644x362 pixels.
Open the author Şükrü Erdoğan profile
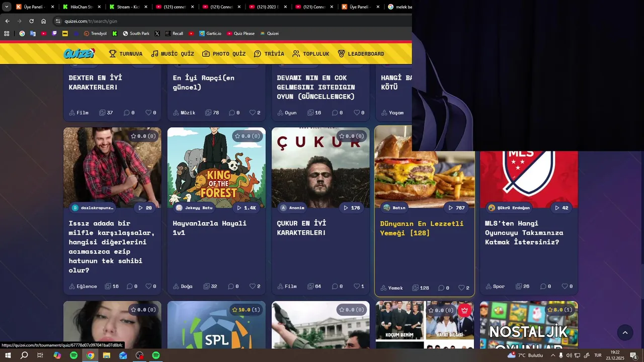[509, 208]
